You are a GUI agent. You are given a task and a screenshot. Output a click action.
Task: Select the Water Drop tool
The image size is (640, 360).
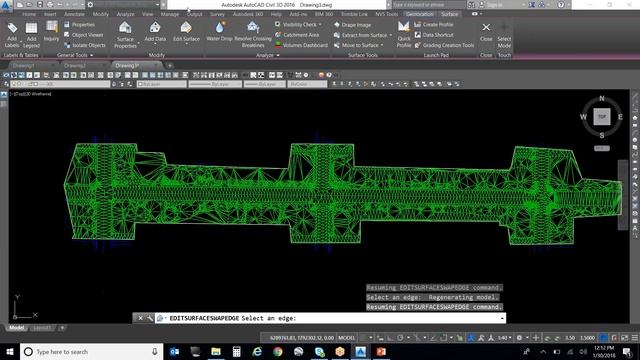tap(219, 31)
